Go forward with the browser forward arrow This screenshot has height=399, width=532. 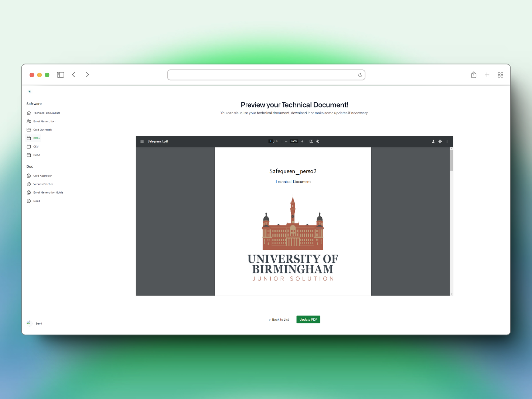click(x=87, y=75)
